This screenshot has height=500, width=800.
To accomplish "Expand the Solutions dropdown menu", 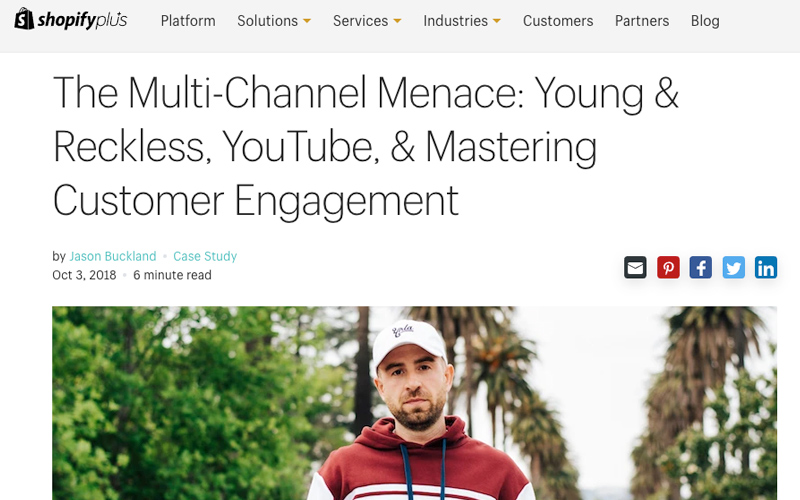I will click(x=274, y=21).
